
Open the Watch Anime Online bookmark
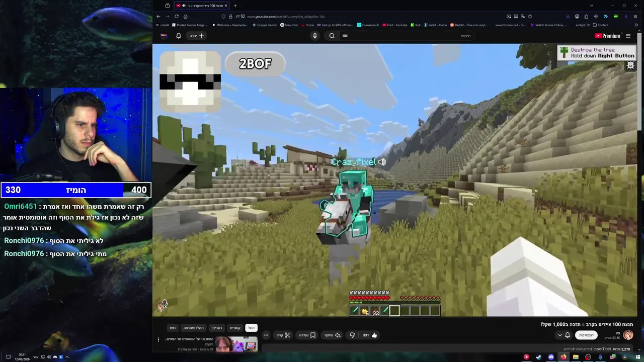pos(548,25)
